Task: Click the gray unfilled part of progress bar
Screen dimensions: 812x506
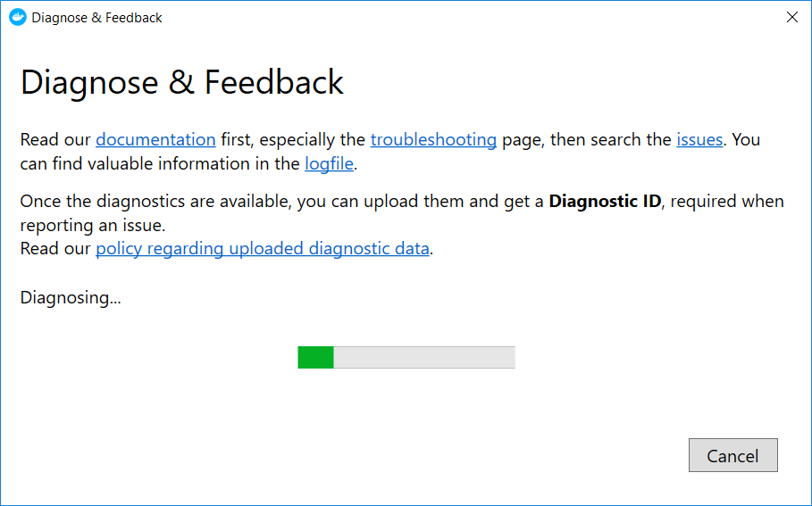Action: [424, 358]
